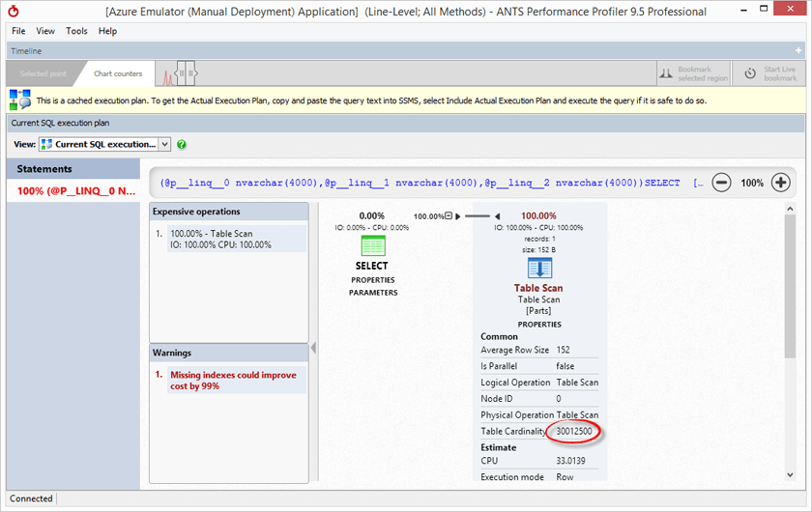The width and height of the screenshot is (812, 512).
Task: Click the Is Parallel property row
Action: coord(539,366)
